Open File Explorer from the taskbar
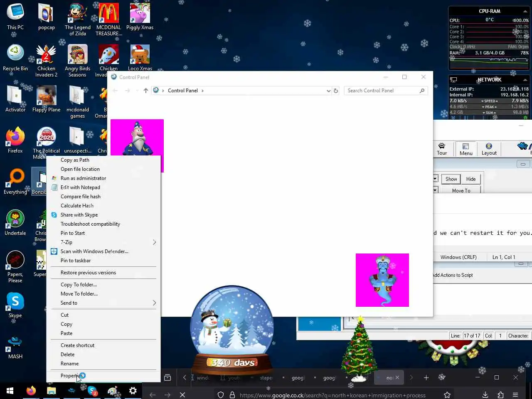The image size is (532, 399). tap(51, 391)
